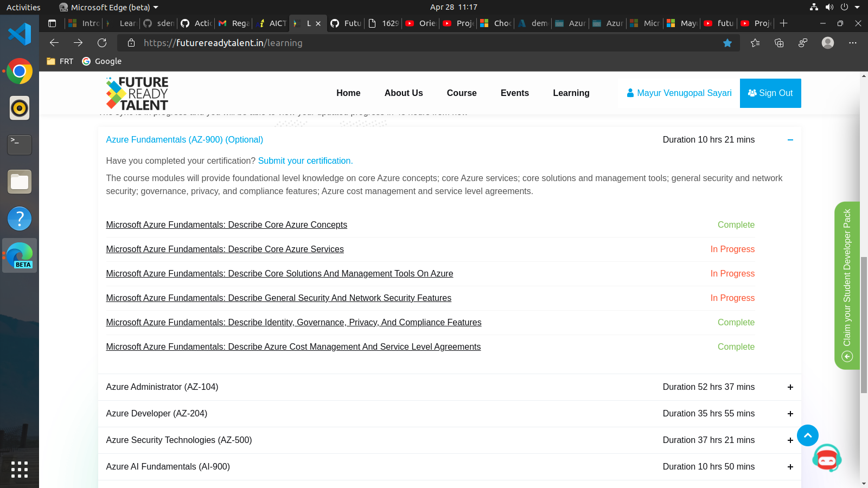Image resolution: width=868 pixels, height=488 pixels.
Task: Open Mayur Venugopal Sayari profile link
Action: point(679,93)
